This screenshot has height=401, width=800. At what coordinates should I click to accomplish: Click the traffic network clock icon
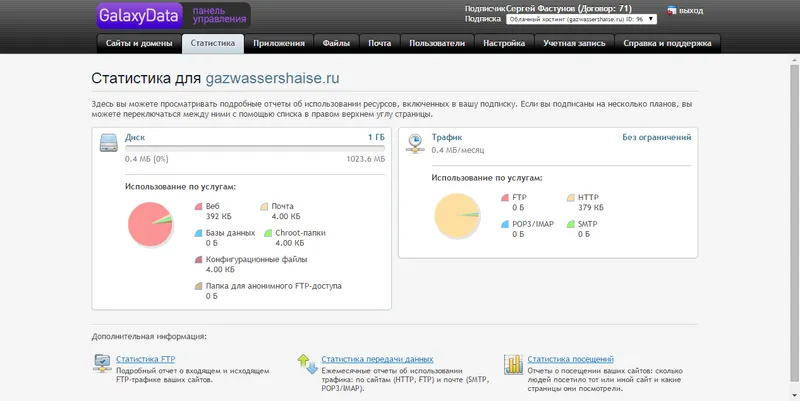(x=415, y=143)
